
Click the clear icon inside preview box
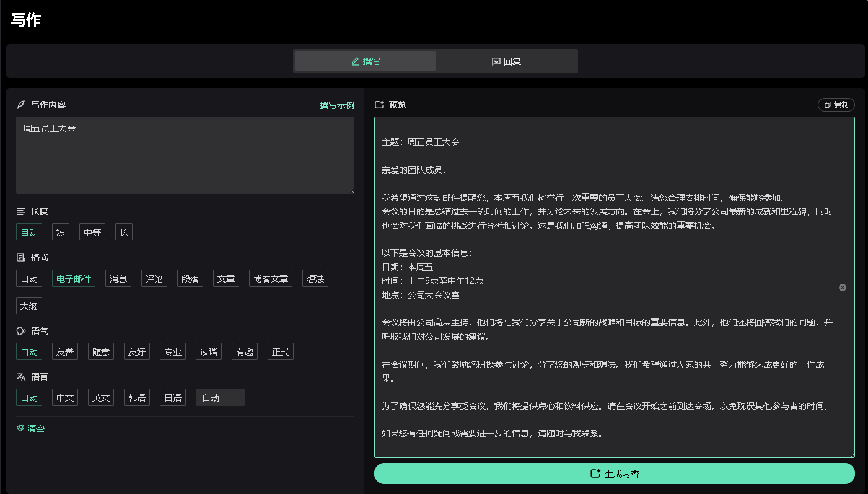tap(842, 288)
